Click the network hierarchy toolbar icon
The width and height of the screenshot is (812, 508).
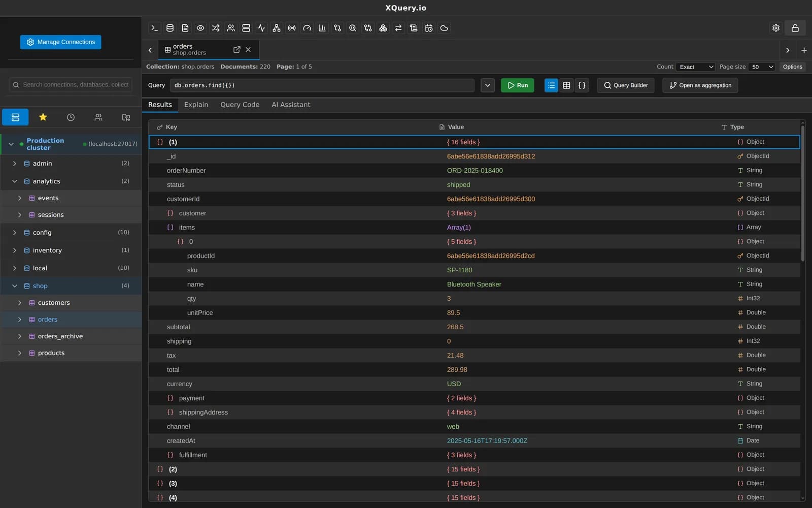[277, 28]
